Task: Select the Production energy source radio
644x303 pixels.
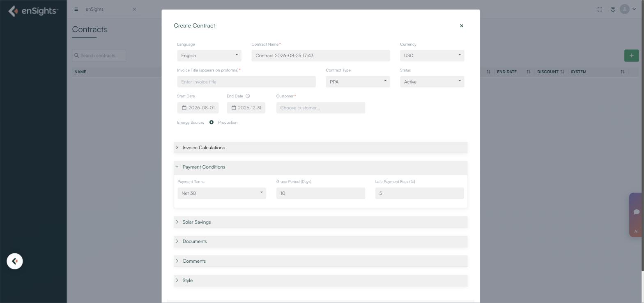Action: 212,123
